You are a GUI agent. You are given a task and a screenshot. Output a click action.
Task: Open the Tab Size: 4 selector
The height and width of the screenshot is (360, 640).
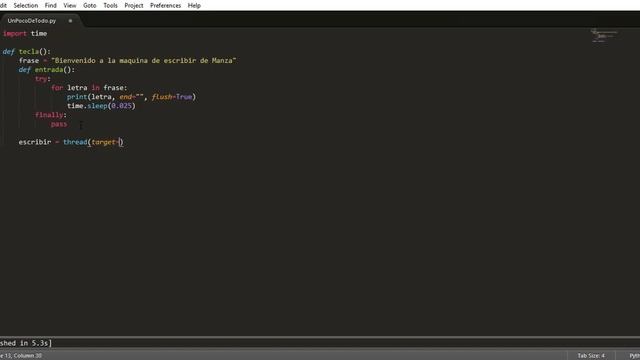[591, 356]
